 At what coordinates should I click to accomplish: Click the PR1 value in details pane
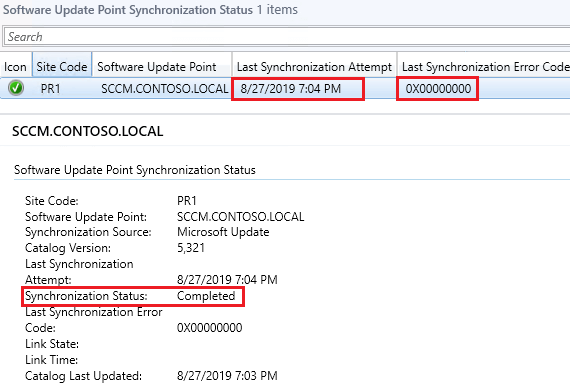point(187,201)
